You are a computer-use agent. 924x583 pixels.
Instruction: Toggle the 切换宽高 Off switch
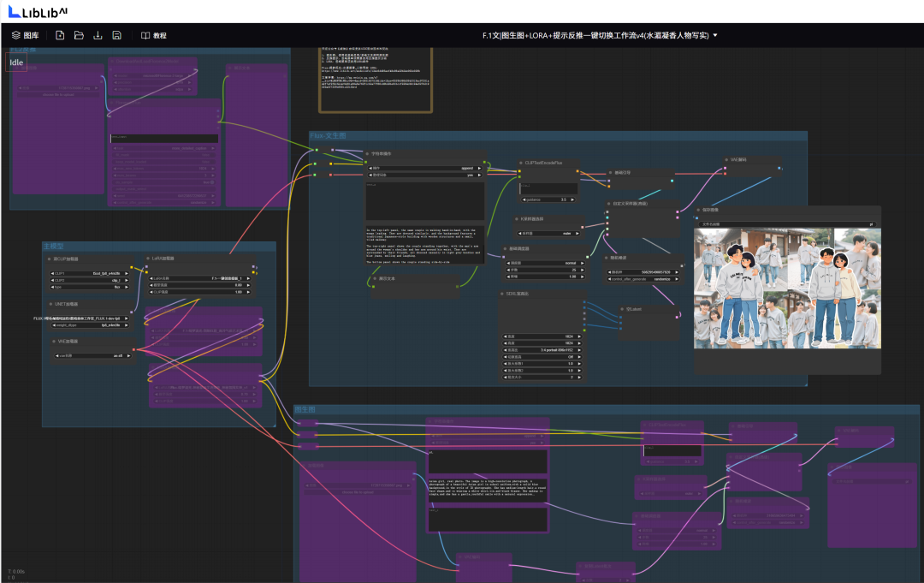click(542, 357)
